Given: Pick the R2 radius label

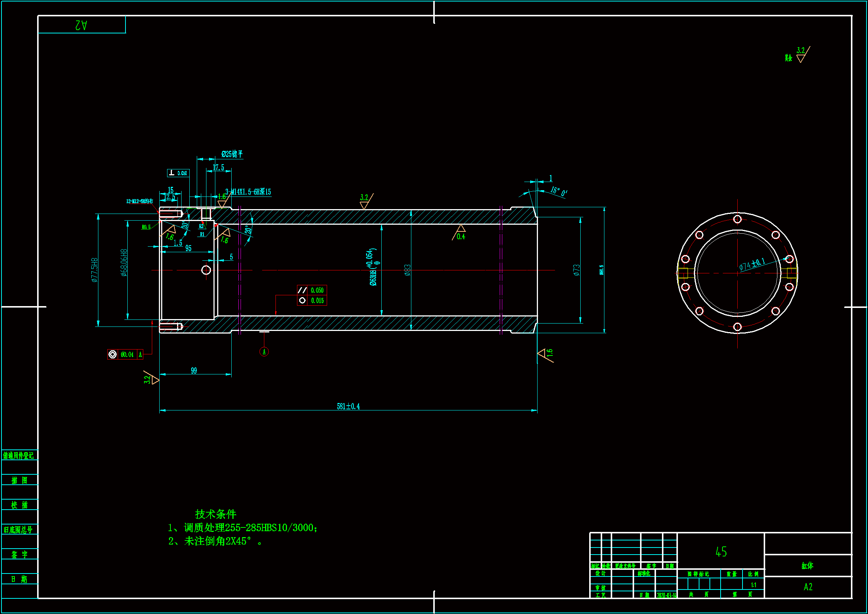Looking at the screenshot, I should click(x=202, y=226).
